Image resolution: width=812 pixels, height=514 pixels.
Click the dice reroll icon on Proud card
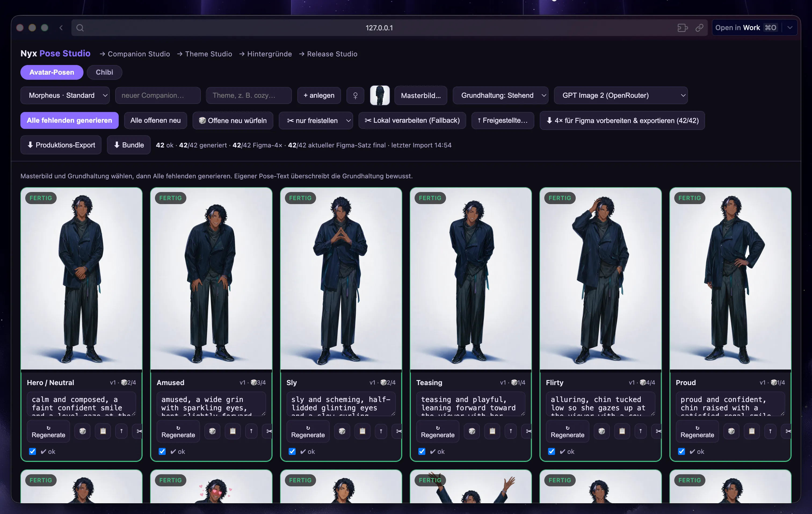pos(731,431)
